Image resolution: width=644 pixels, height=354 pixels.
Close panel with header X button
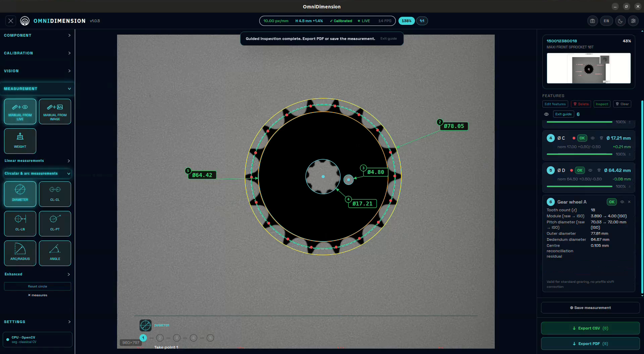click(11, 21)
